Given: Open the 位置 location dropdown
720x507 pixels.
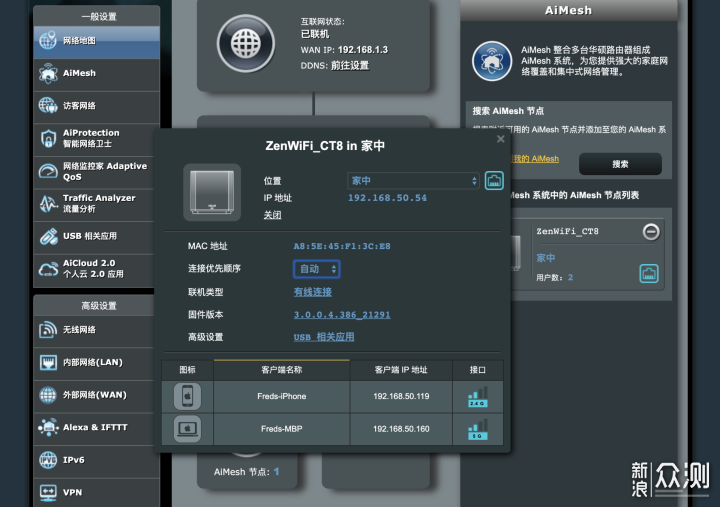Looking at the screenshot, I should (413, 180).
